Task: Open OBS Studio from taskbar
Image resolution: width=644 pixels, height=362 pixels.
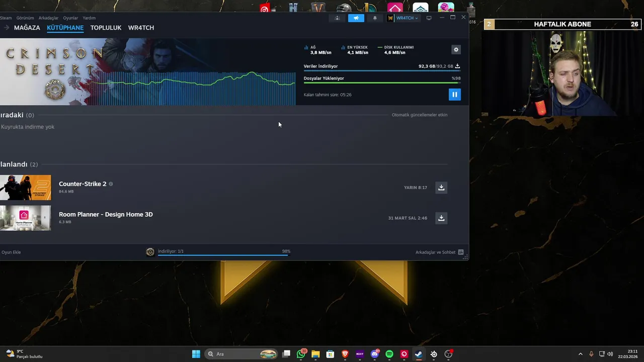Action: click(448, 354)
